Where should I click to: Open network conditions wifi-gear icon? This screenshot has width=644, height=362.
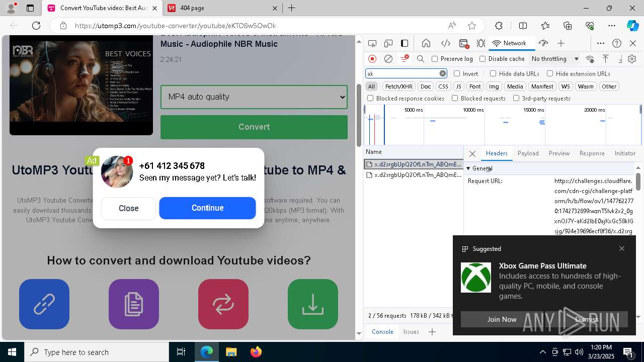click(x=590, y=59)
